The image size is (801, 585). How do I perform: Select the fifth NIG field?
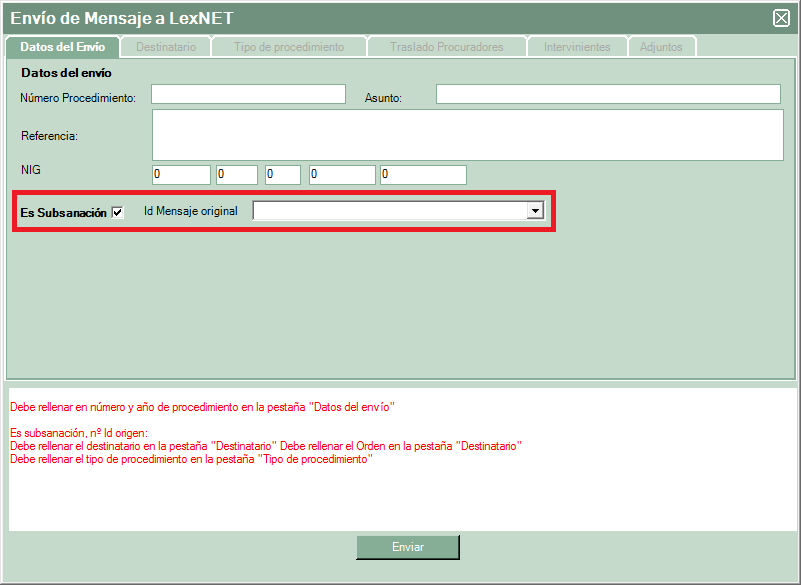423,175
